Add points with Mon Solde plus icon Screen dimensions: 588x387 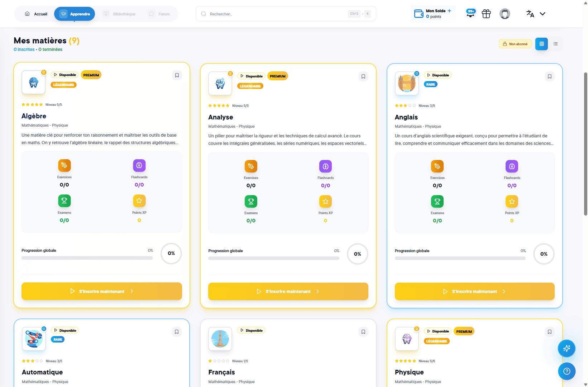click(x=449, y=11)
